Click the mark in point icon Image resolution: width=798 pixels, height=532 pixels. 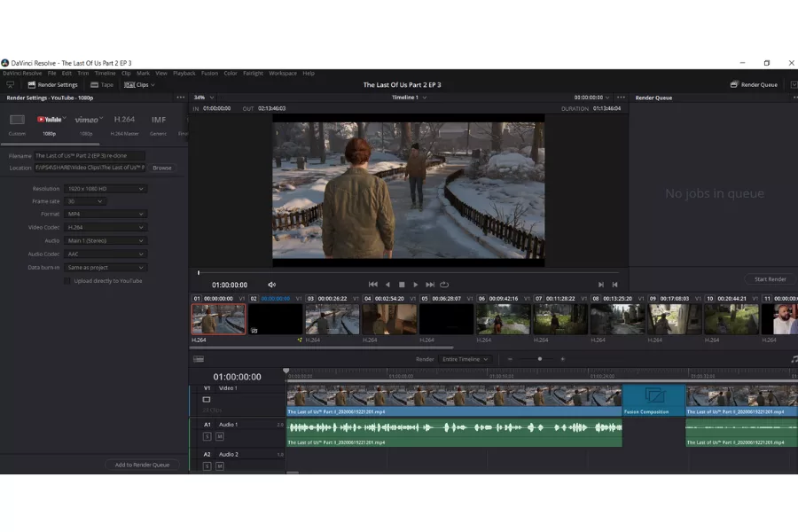click(x=601, y=285)
